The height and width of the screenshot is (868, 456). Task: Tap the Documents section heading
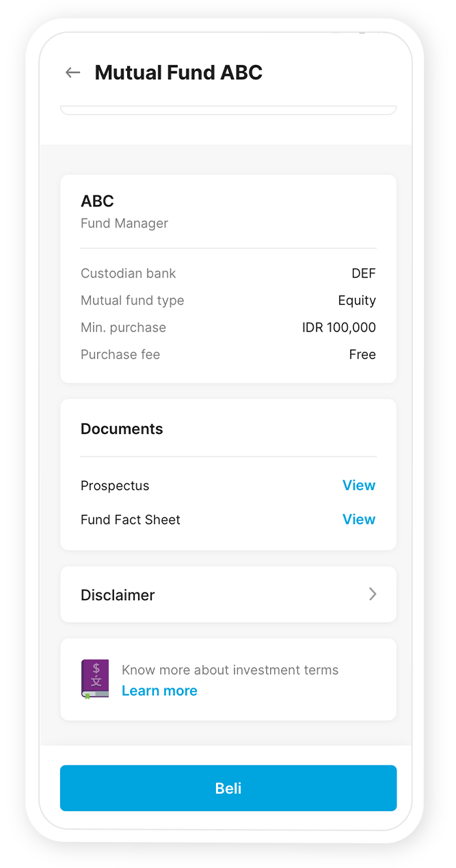click(x=122, y=429)
